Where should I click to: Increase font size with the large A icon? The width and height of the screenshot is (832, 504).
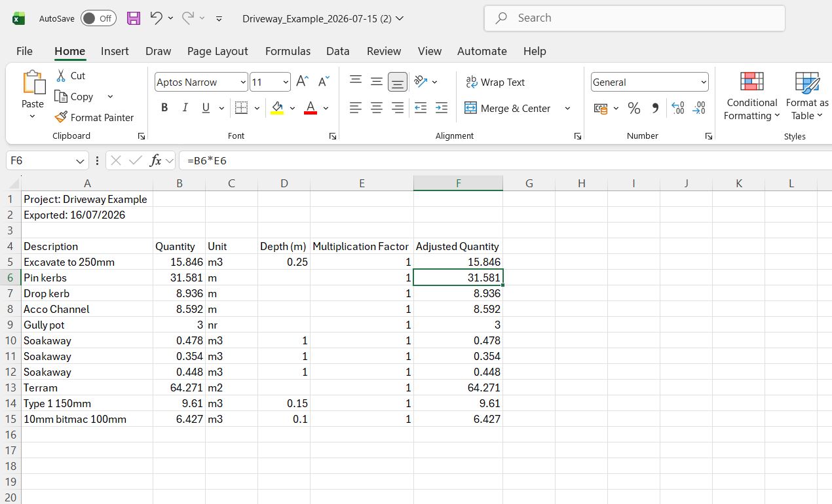[x=302, y=82]
